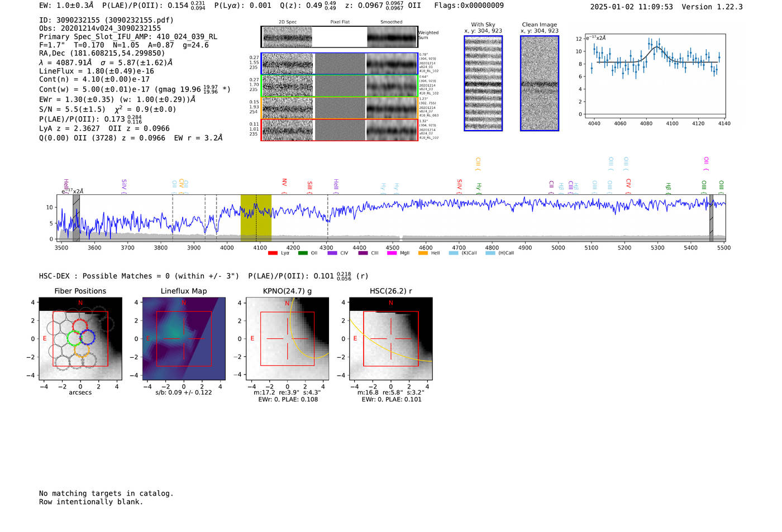
Task: Click the red Lyα legend swatch
Action: tap(273, 253)
